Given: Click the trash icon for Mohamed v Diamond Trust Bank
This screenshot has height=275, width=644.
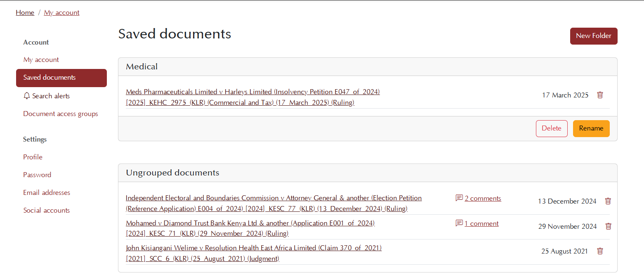Looking at the screenshot, I should coord(608,226).
